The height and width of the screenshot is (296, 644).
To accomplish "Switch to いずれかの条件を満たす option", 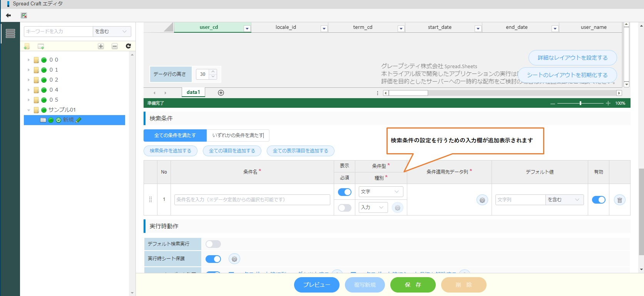I will (x=238, y=135).
